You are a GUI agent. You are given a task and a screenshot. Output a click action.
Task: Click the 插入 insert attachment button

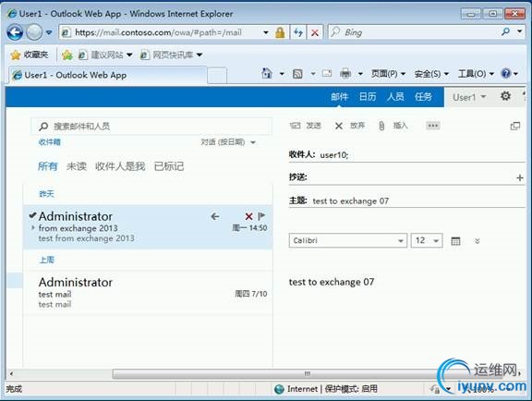tap(393, 126)
